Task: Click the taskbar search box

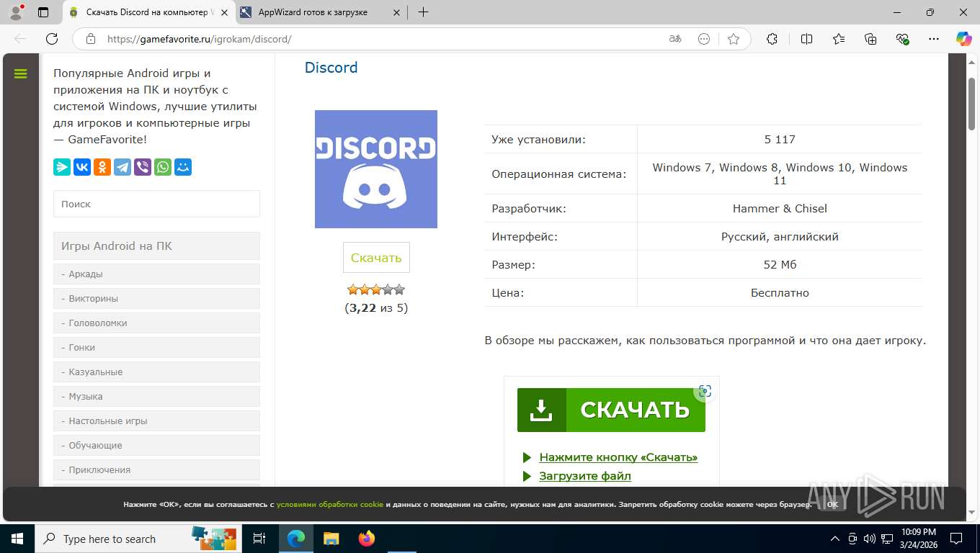Action: click(138, 539)
